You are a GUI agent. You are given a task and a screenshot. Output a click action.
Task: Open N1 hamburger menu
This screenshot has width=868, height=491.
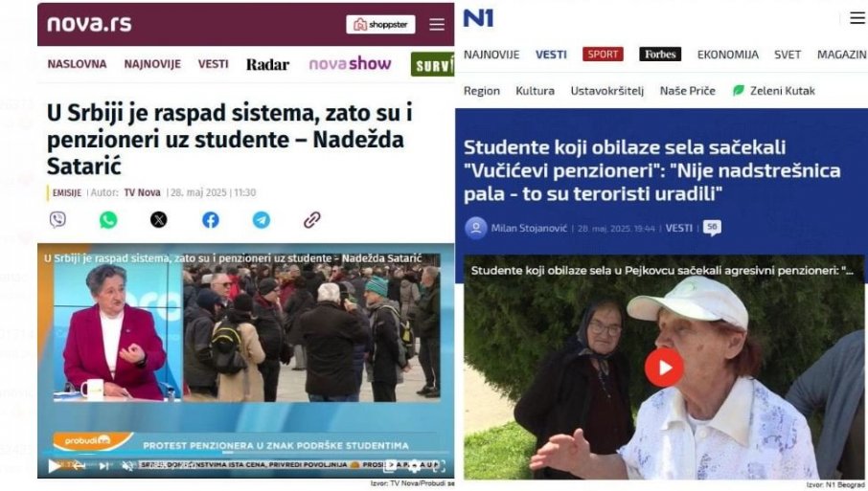click(857, 18)
